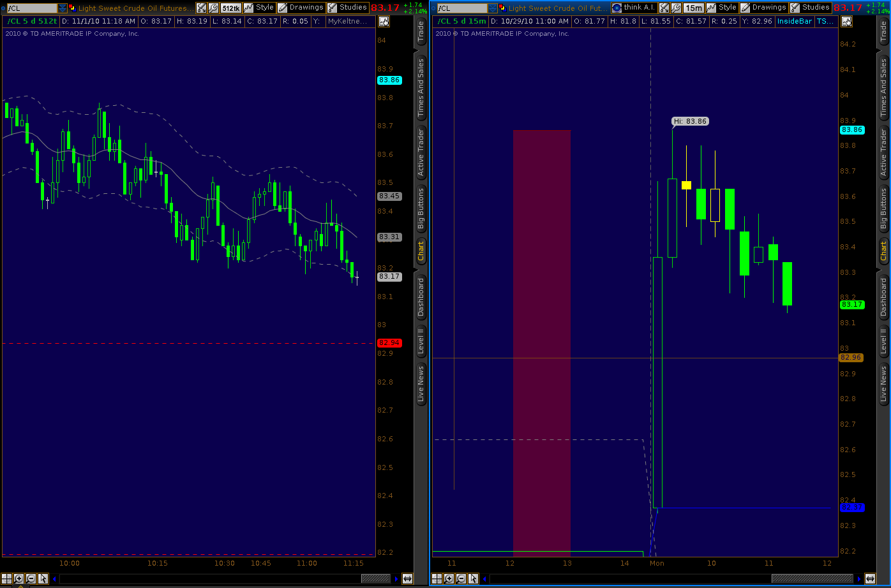Open Trade side tab on right panel
The height and width of the screenshot is (588, 891).
click(x=883, y=32)
